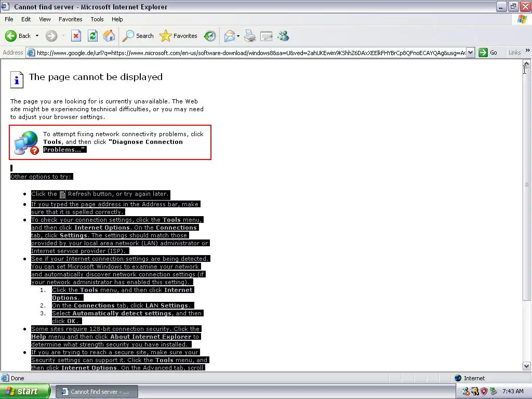Show browsing History with the clock icon
The height and width of the screenshot is (399, 532).
click(210, 36)
